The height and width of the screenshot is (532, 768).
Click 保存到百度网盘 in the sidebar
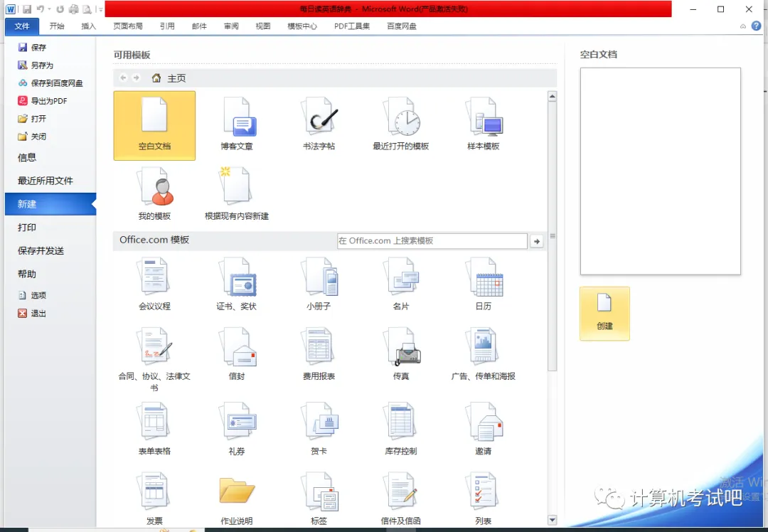point(50,83)
